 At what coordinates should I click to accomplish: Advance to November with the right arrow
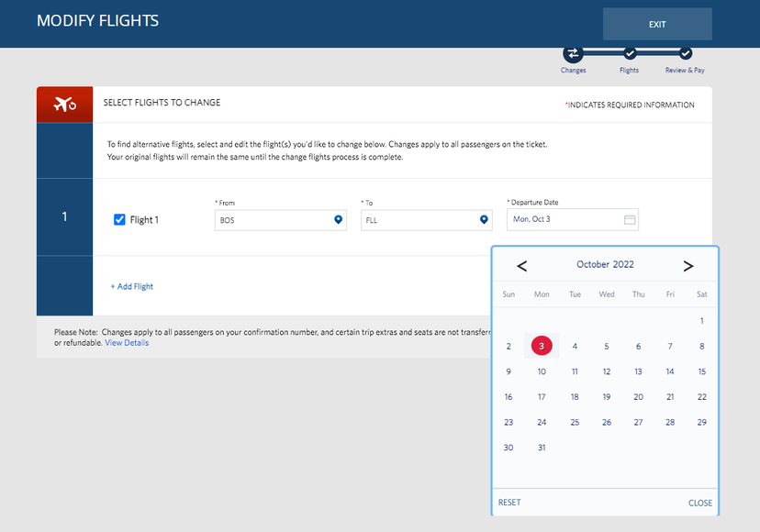coord(688,266)
